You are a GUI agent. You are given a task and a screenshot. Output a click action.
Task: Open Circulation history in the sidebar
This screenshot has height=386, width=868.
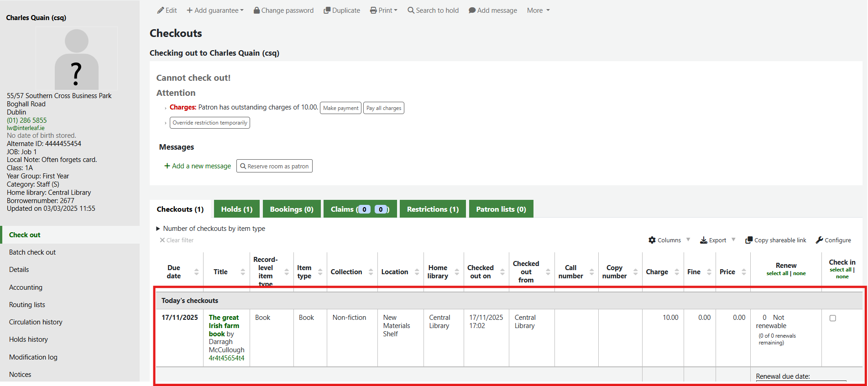click(36, 322)
